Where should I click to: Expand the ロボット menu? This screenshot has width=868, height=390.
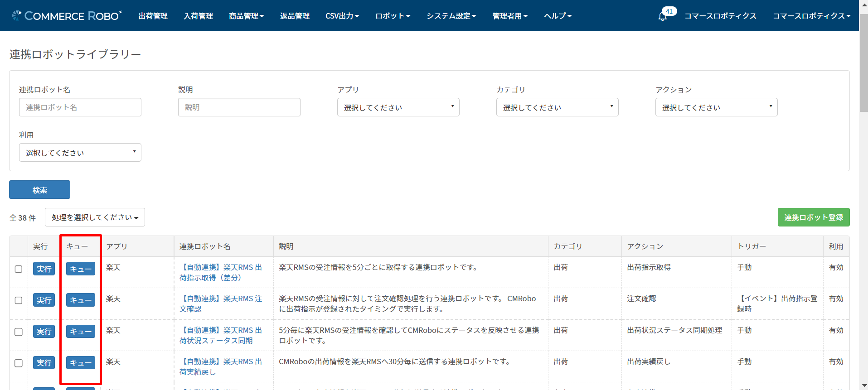coord(393,16)
